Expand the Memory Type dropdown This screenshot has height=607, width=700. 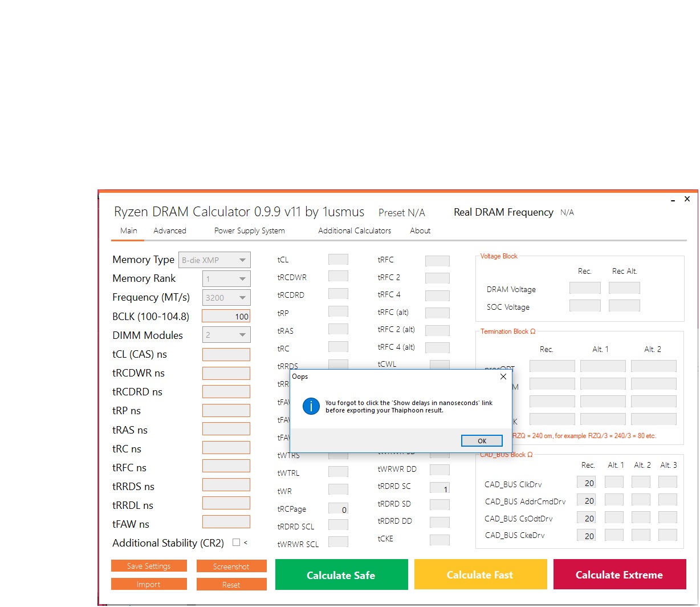tap(214, 260)
